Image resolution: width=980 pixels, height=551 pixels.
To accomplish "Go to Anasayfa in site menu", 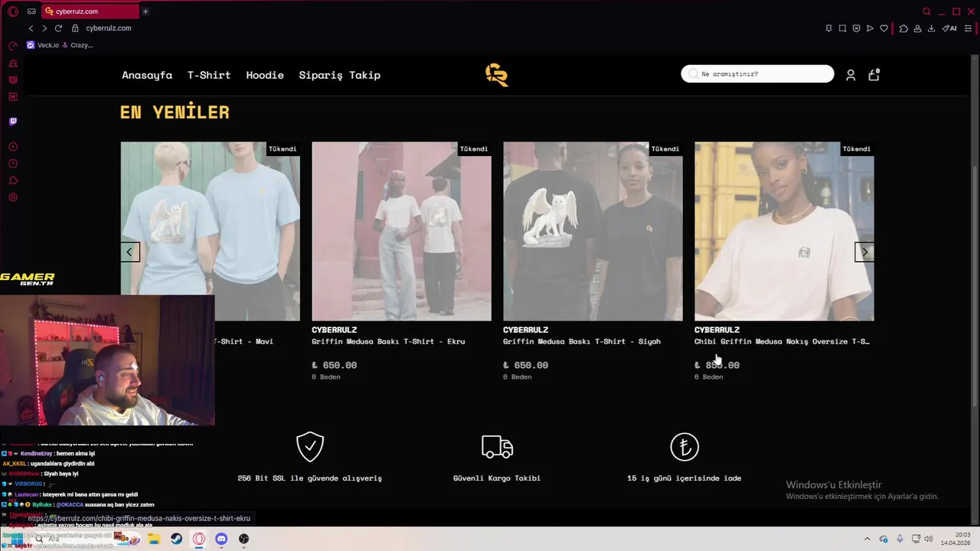I will [147, 75].
